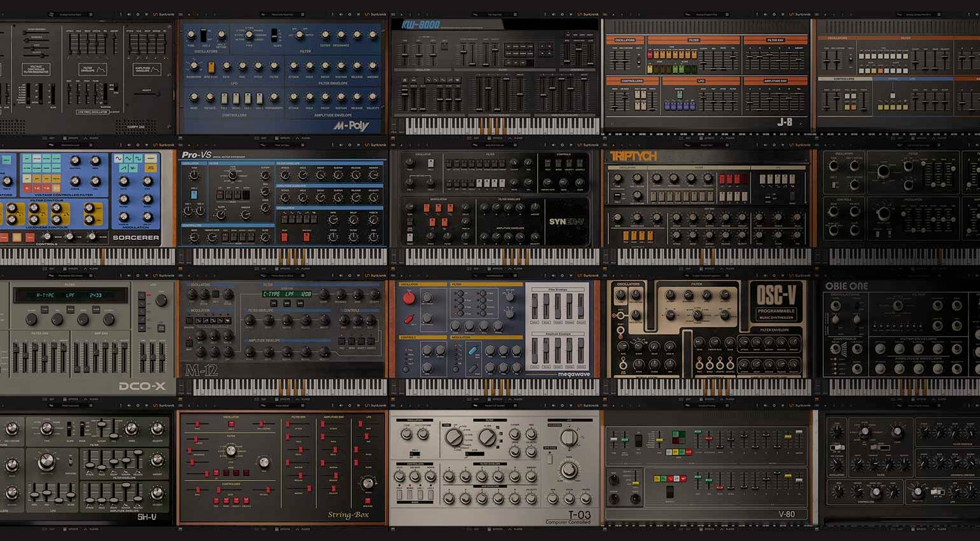The width and height of the screenshot is (980, 541).
Task: Open EFFECTS tab under megawave
Action: pyautogui.click(x=495, y=399)
